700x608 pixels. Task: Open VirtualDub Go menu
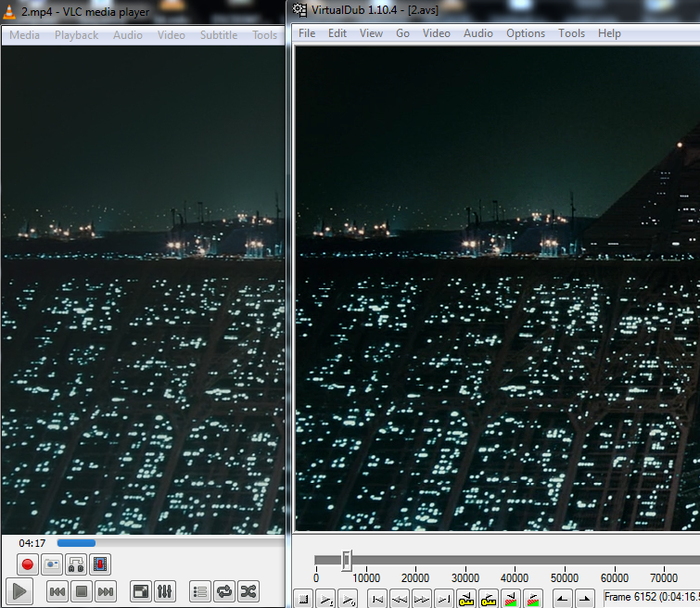402,33
